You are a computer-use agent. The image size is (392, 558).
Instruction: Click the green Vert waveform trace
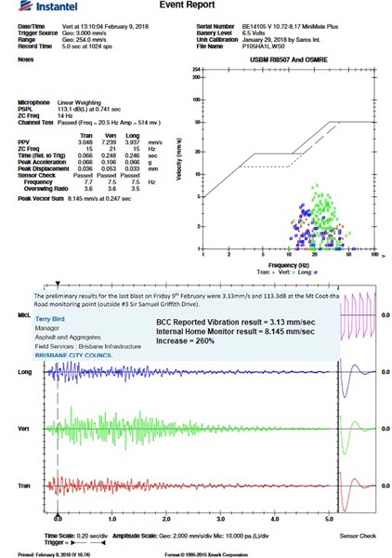click(x=189, y=429)
